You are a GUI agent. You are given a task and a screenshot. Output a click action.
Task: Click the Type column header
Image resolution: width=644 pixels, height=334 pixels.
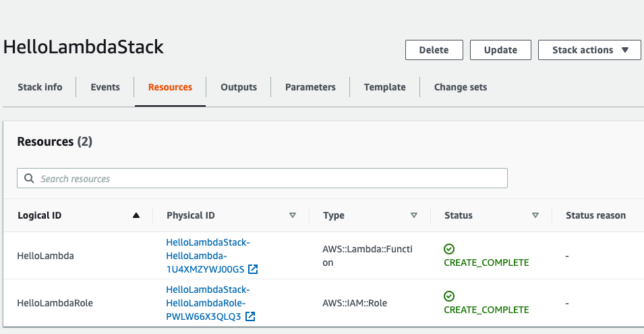pos(334,215)
